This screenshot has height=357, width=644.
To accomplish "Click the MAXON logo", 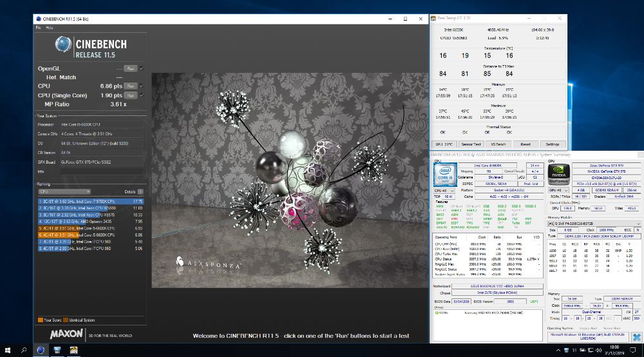I will coord(66,334).
